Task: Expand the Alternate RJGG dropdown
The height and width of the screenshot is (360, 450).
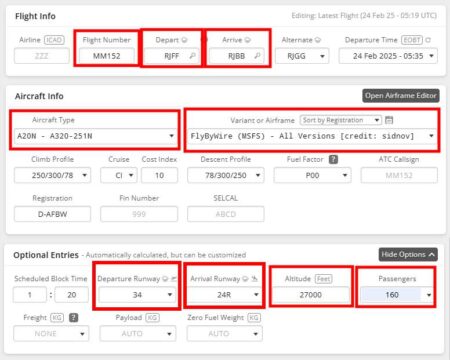Action: click(302, 56)
